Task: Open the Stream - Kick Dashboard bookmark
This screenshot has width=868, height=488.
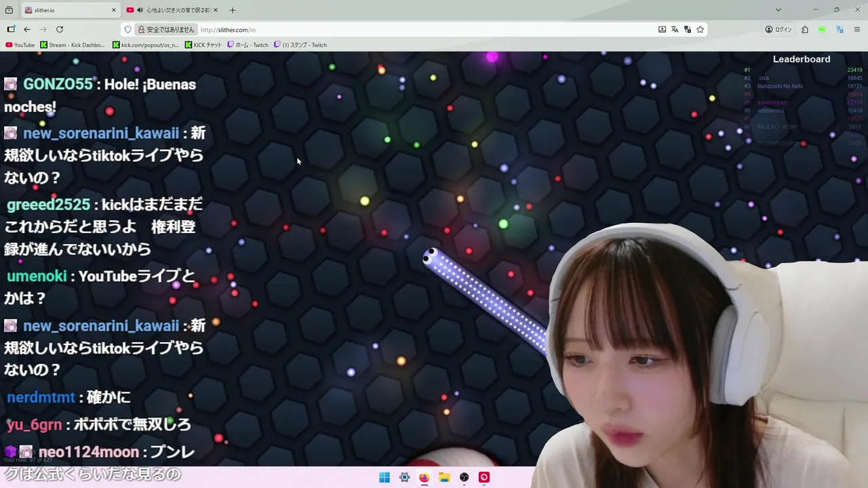Action: (73, 45)
